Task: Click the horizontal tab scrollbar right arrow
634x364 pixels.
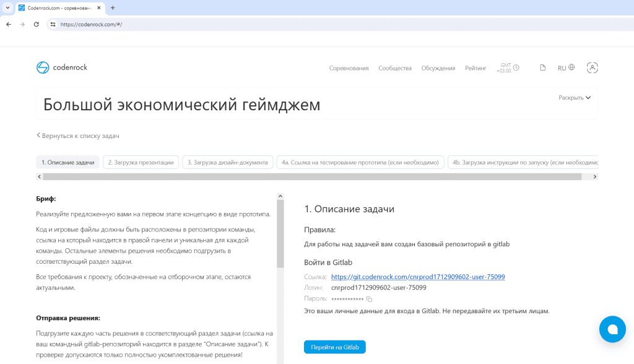Action: tap(595, 176)
